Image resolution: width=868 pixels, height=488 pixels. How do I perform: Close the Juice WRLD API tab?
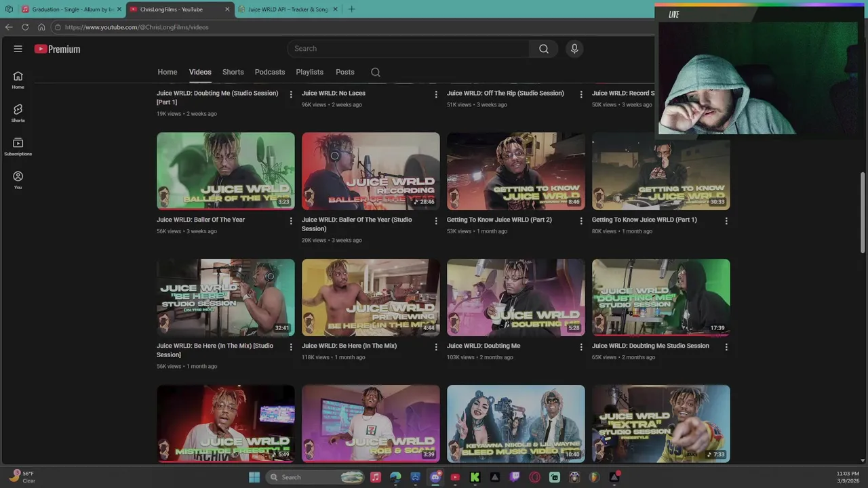(x=335, y=9)
